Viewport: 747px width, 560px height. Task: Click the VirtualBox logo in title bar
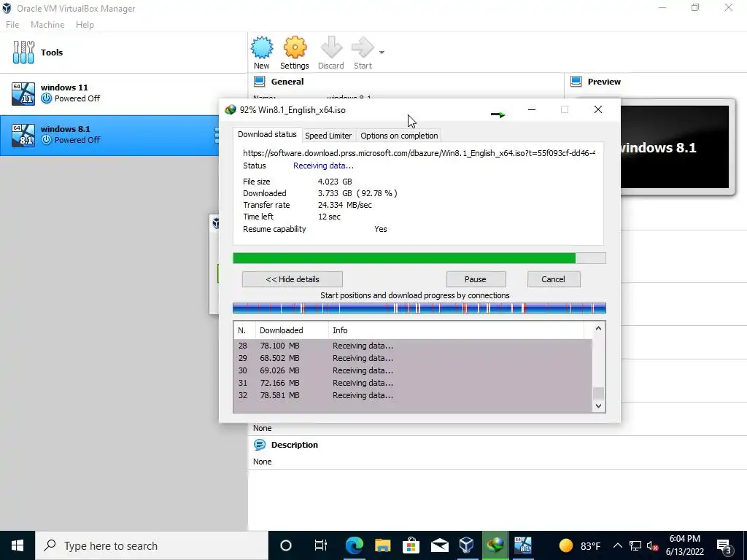click(7, 8)
